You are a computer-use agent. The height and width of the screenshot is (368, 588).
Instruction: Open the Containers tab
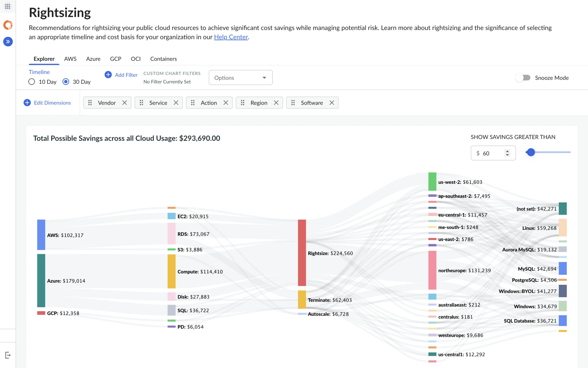click(x=163, y=59)
